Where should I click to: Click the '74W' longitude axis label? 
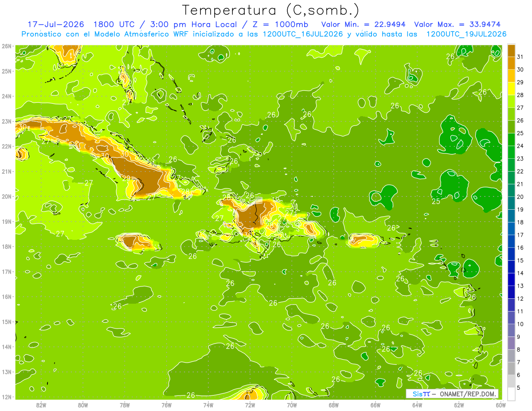point(208,404)
